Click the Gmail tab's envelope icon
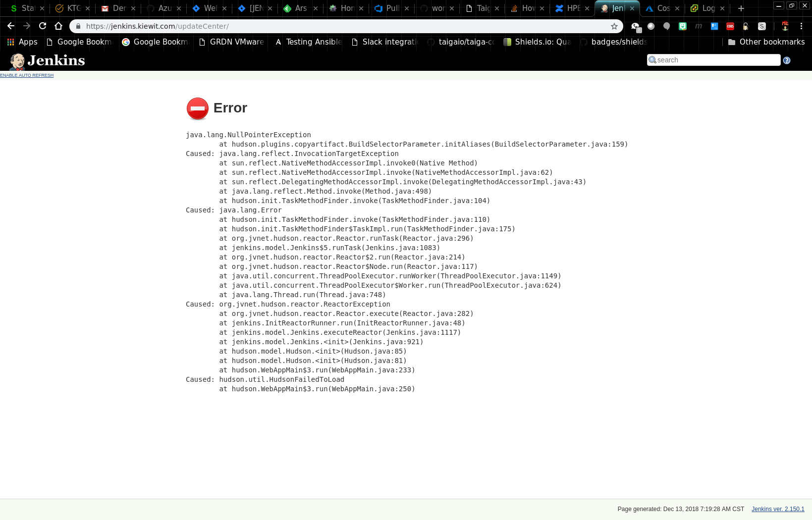Image resolution: width=812 pixels, height=520 pixels. pos(105,8)
